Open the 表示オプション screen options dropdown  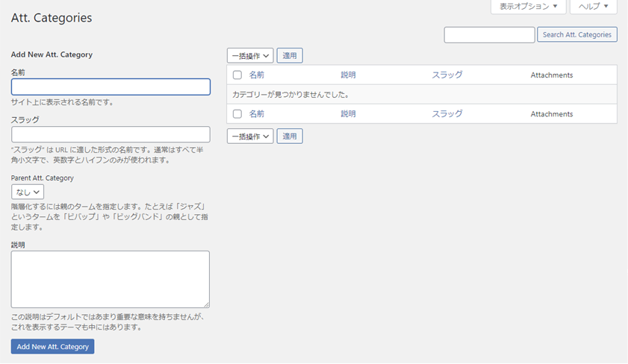coord(528,7)
